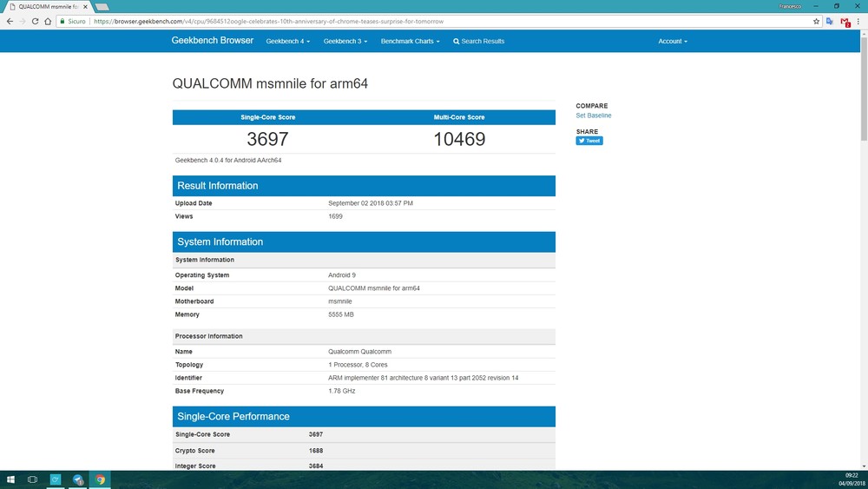This screenshot has width=868, height=489.
Task: Click the upload date value September 02 2018
Action: pyautogui.click(x=371, y=203)
